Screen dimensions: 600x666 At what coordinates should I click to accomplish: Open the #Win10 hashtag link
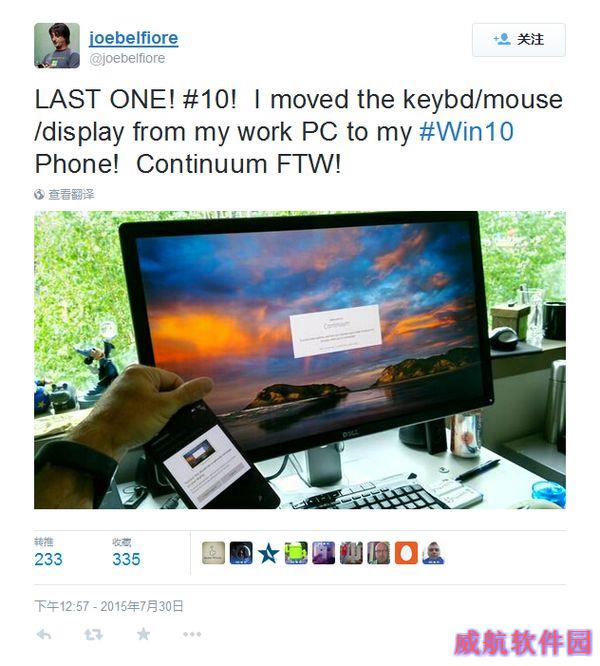tap(466, 131)
